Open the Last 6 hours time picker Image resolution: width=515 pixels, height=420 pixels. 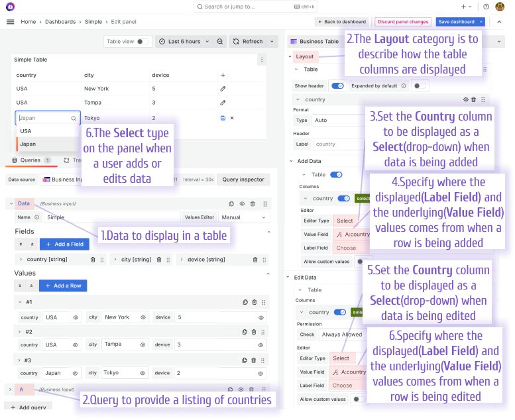point(184,41)
